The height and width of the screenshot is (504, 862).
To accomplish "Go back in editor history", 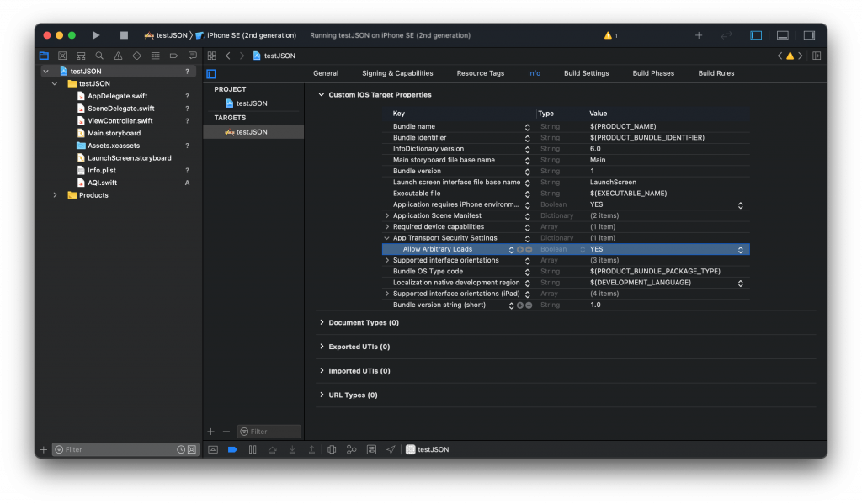I will [x=228, y=56].
